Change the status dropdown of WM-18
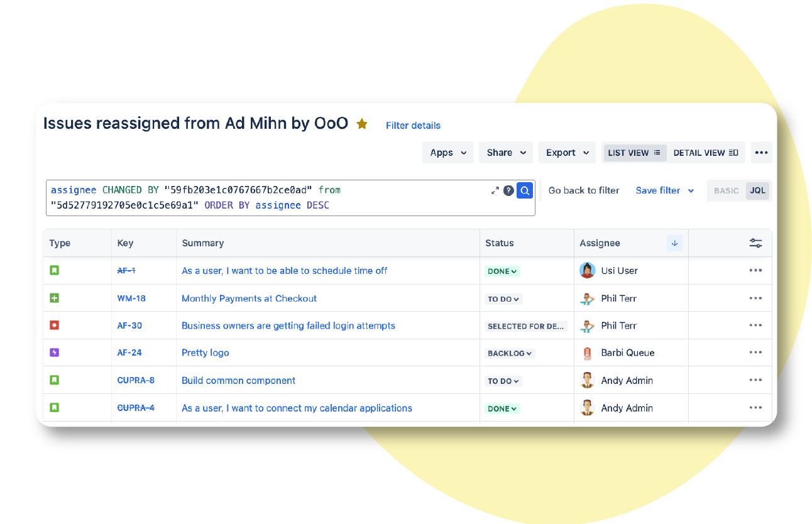Screen dimensions: 812x524 tap(504, 299)
